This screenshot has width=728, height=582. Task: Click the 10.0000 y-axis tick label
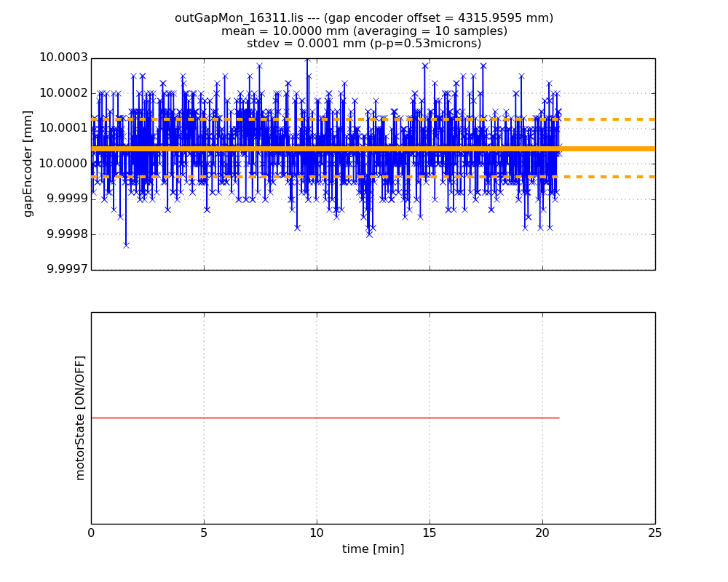(63, 164)
